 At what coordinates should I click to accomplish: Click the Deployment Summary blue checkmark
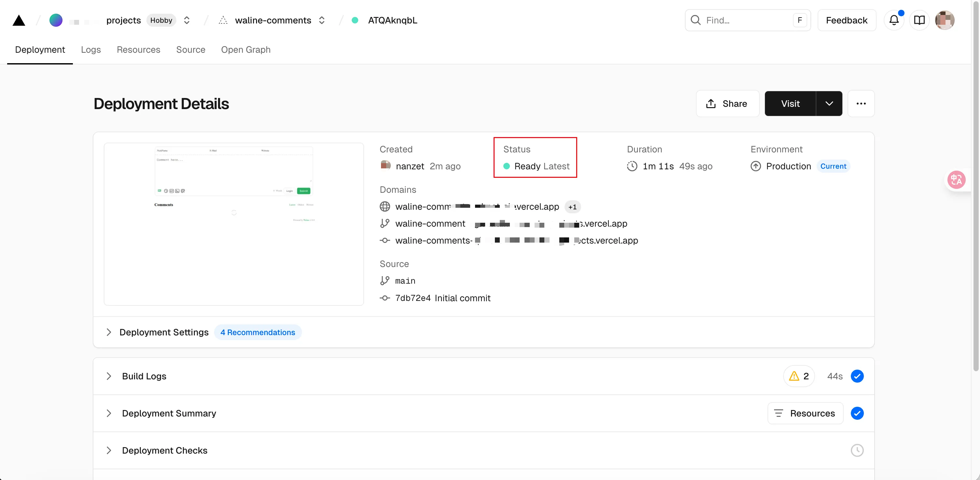point(857,413)
